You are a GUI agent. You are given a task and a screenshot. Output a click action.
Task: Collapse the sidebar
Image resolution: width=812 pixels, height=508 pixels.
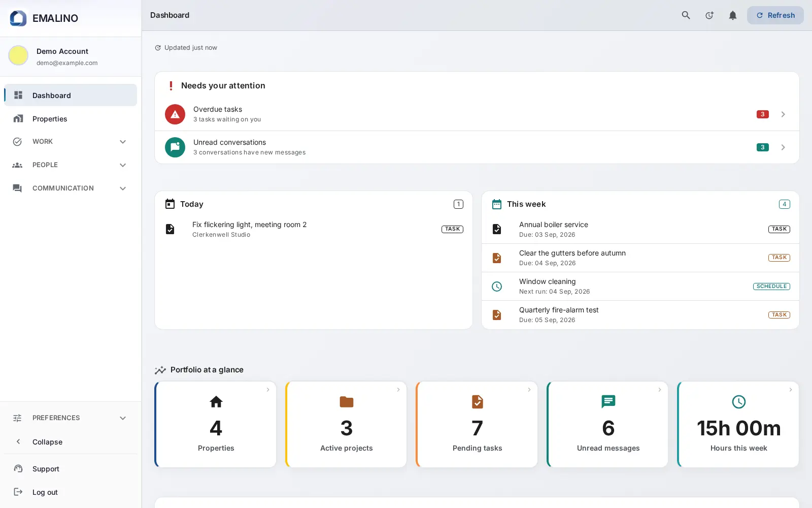pos(70,442)
